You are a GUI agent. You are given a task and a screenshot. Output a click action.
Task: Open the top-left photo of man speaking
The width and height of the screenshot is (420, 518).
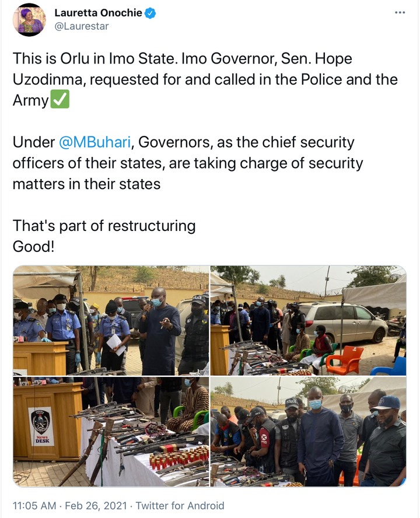111,320
